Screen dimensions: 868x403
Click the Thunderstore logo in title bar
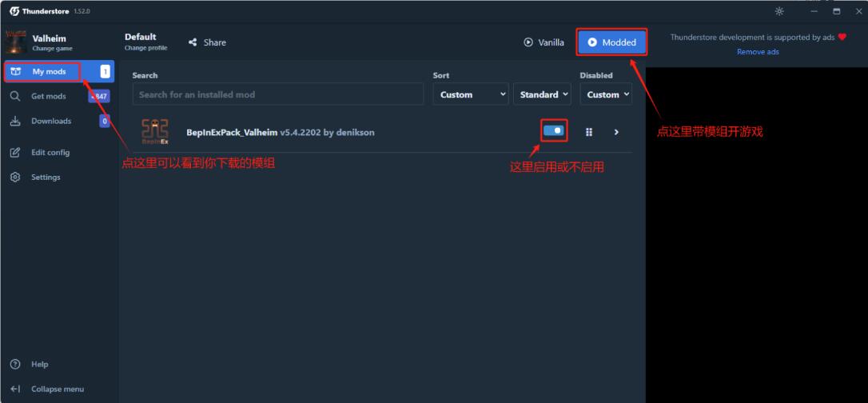tap(14, 11)
